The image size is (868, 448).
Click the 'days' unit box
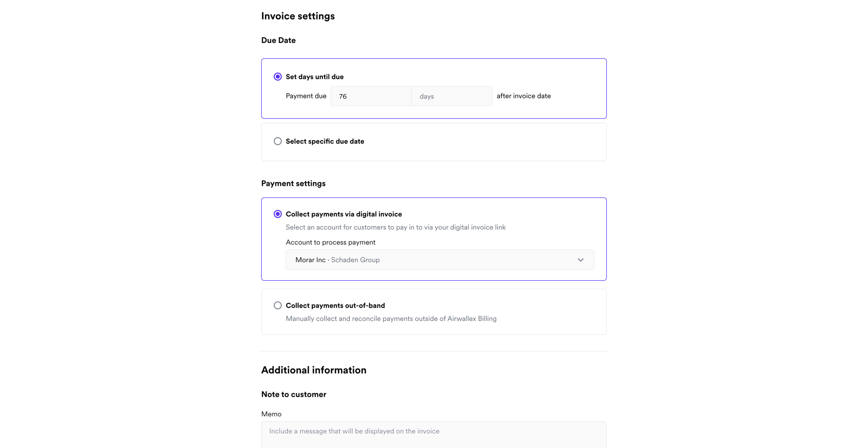click(x=451, y=96)
